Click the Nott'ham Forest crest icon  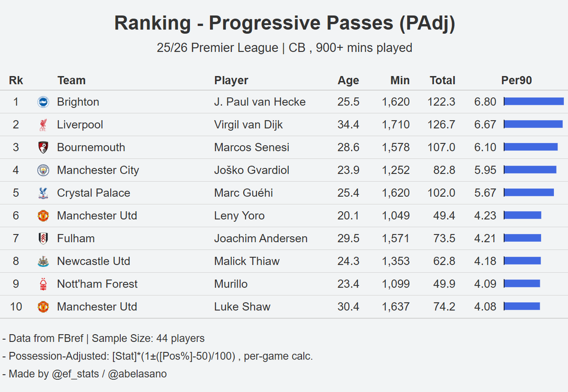43,284
